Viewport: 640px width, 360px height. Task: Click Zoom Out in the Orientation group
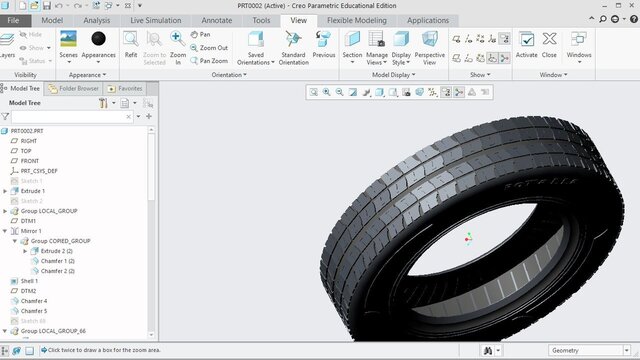tap(209, 48)
